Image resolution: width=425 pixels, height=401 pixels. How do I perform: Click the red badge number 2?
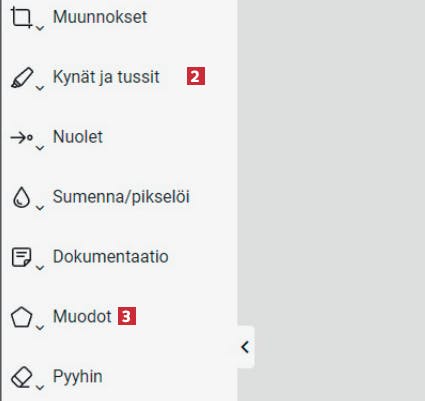pyautogui.click(x=196, y=76)
